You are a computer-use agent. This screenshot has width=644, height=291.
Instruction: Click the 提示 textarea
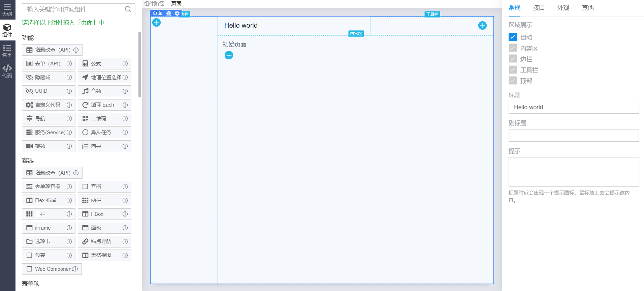[x=574, y=172]
